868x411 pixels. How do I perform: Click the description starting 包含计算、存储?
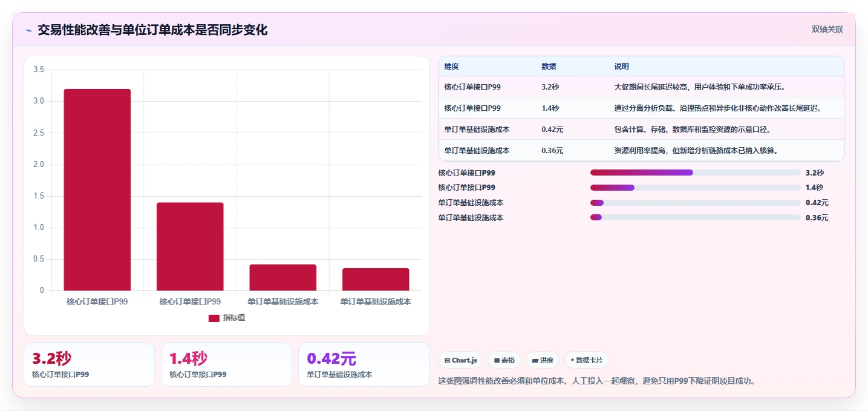[692, 130]
